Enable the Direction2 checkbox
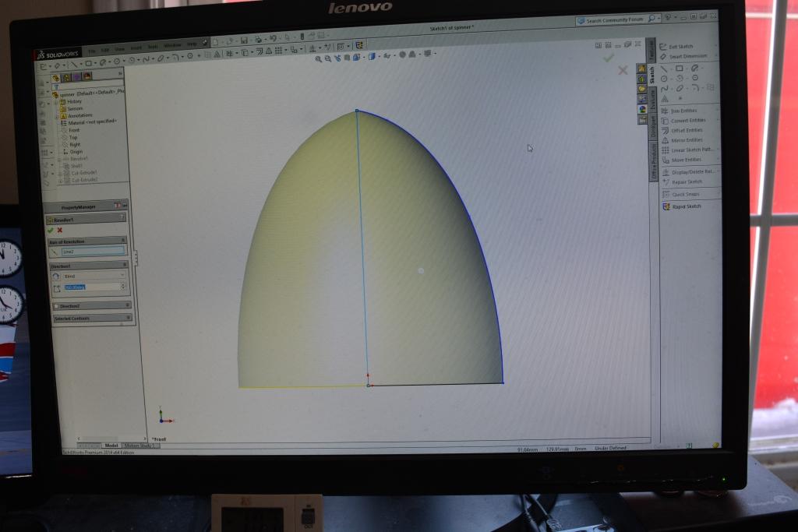Viewport: 798px width, 532px height. tap(55, 306)
